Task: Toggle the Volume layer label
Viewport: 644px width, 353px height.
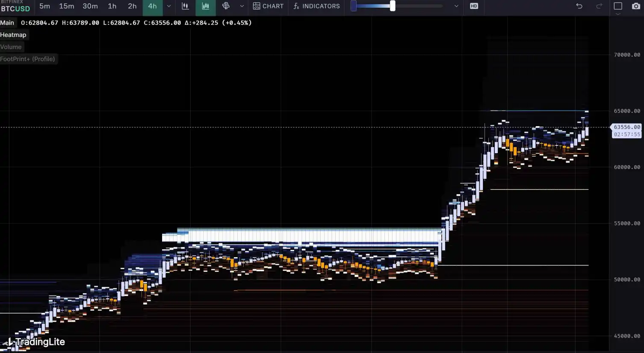Action: [x=11, y=47]
